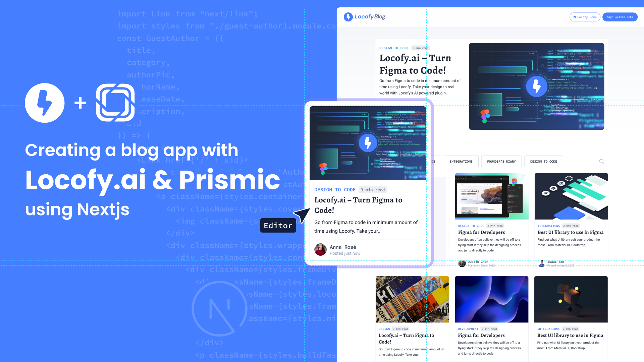Image resolution: width=644 pixels, height=362 pixels.
Task: Click the Sign up FREE Beta button
Action: (620, 17)
